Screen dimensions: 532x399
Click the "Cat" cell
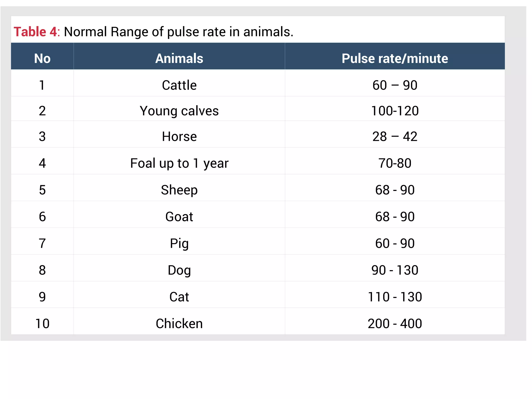[179, 297]
